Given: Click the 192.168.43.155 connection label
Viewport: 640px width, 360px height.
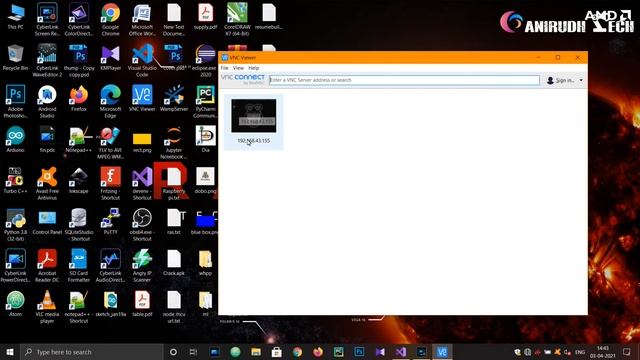Looking at the screenshot, I should click(x=253, y=141).
